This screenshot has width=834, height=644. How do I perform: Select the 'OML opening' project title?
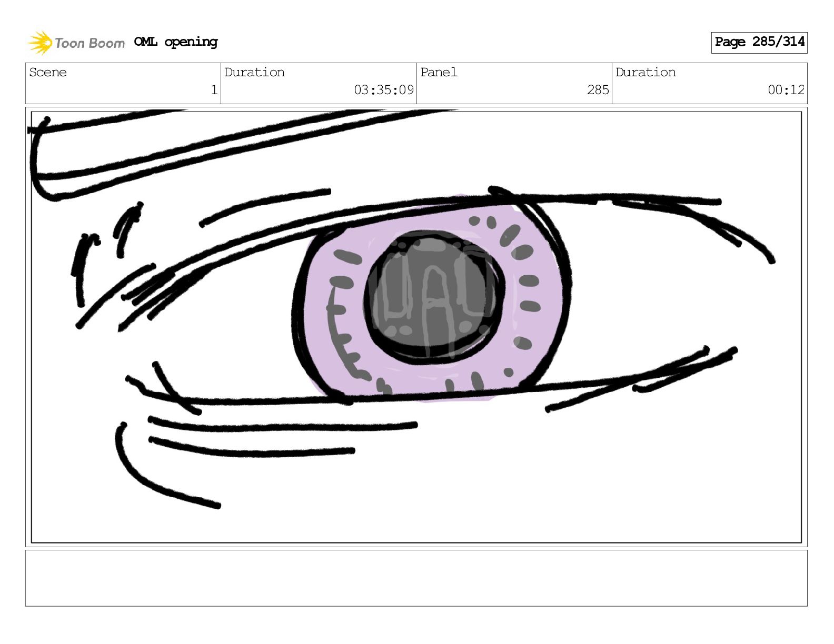[x=176, y=42]
